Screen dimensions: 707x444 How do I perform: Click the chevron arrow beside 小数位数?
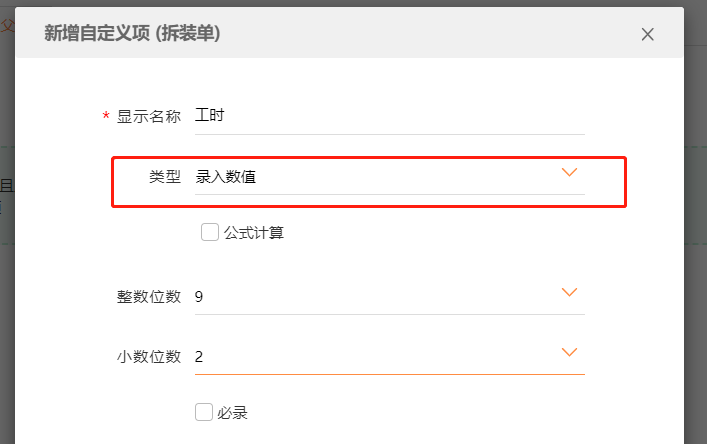click(x=569, y=353)
